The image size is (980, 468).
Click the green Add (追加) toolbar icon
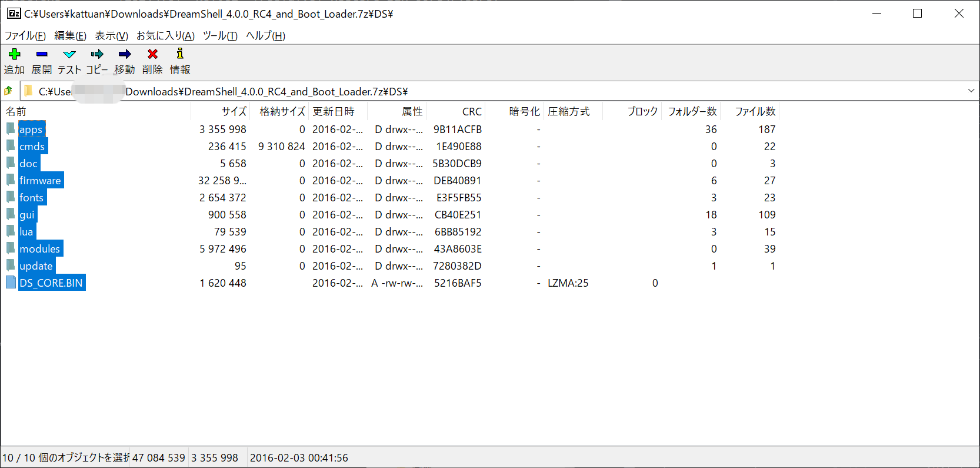click(15, 54)
